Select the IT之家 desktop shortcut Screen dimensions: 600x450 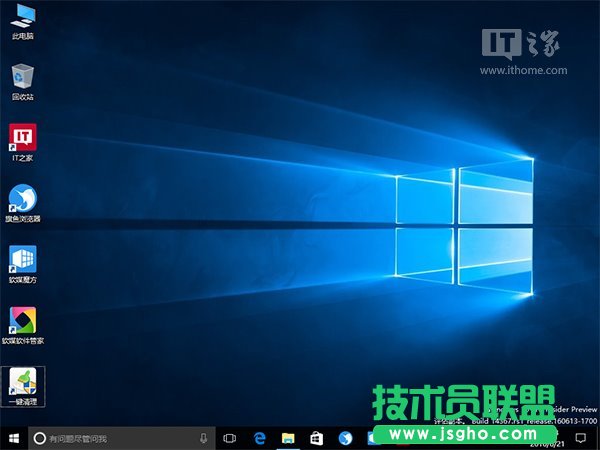(x=23, y=142)
